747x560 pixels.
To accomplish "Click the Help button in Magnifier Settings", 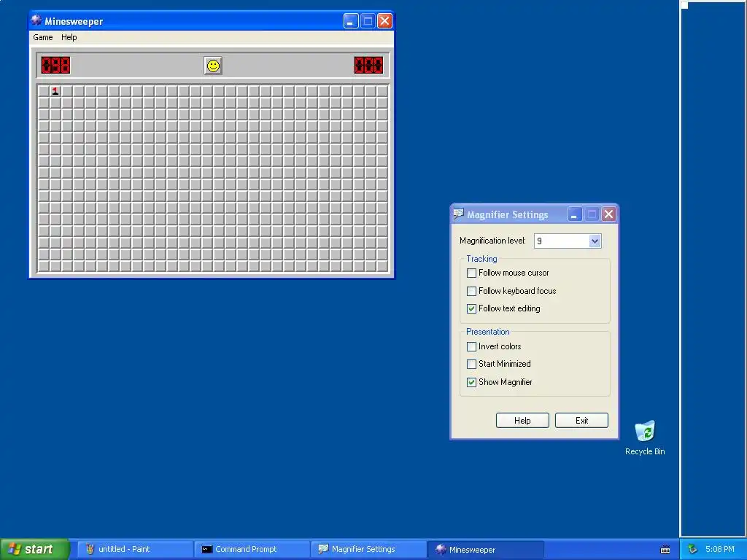I will [522, 421].
